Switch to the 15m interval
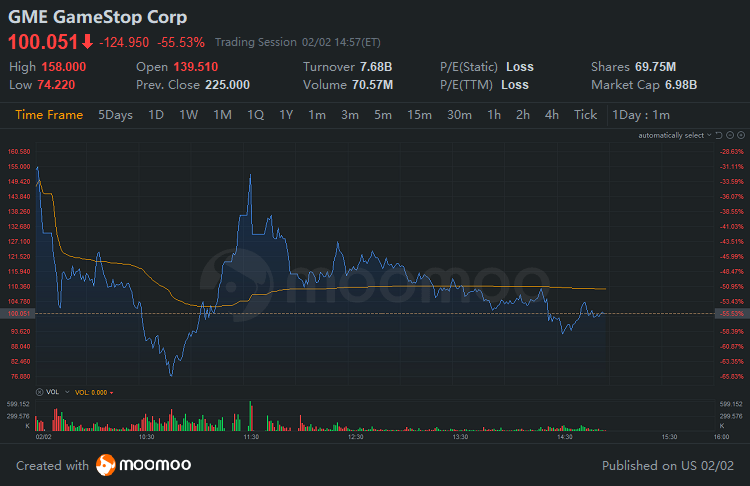 pos(419,115)
